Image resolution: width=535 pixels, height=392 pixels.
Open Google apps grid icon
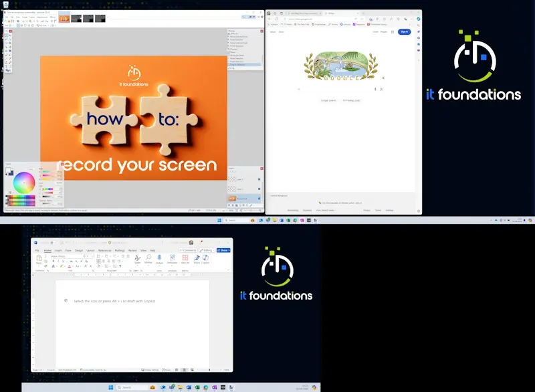click(393, 31)
